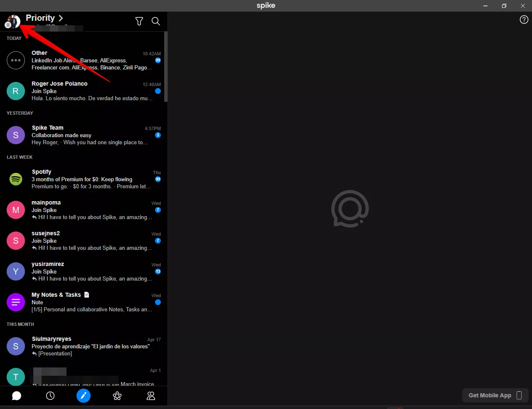
Task: Open the My Notes & Tasks title
Action: (x=56, y=295)
